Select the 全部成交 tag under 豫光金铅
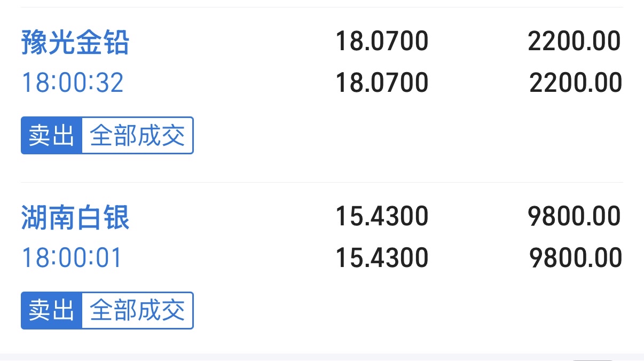Viewport: 644px width, 361px height. pos(138,136)
